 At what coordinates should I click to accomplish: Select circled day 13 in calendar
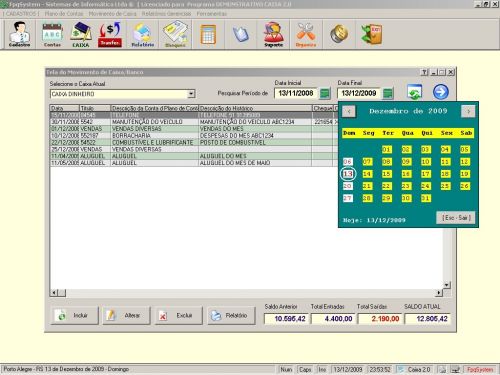point(348,174)
